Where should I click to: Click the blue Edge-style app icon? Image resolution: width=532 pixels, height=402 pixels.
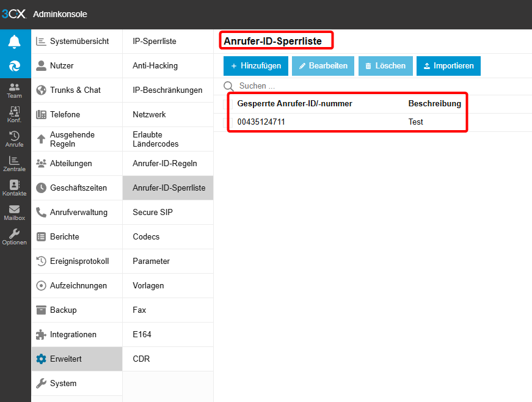[x=15, y=66]
